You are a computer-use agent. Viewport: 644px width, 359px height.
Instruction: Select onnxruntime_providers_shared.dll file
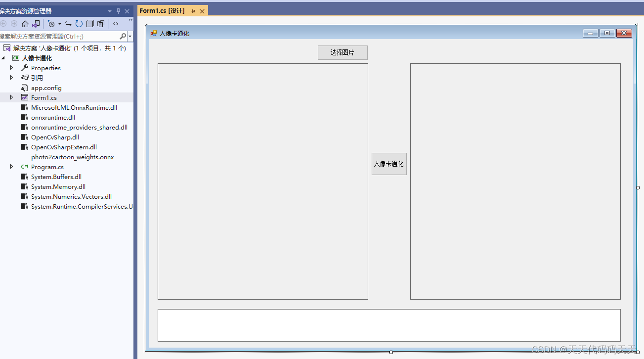pos(79,127)
